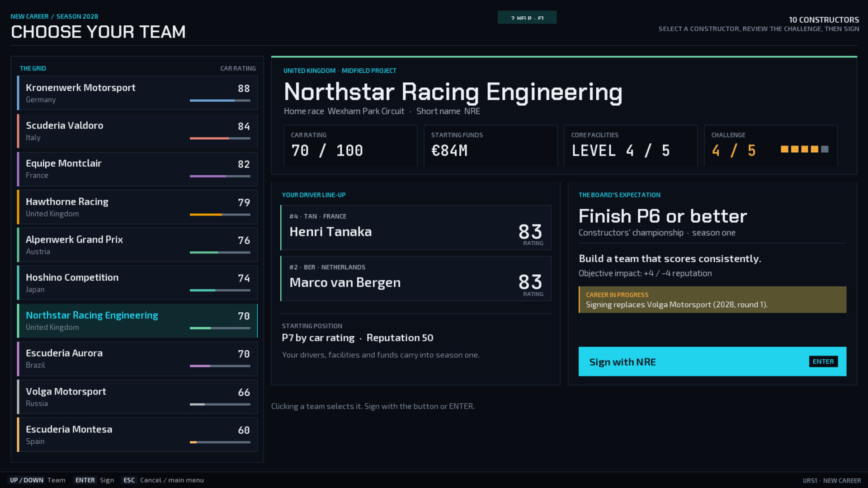This screenshot has height=488, width=868.
Task: Click the 'URS1 · NEW CAREER' status text
Action: pyautogui.click(x=832, y=480)
